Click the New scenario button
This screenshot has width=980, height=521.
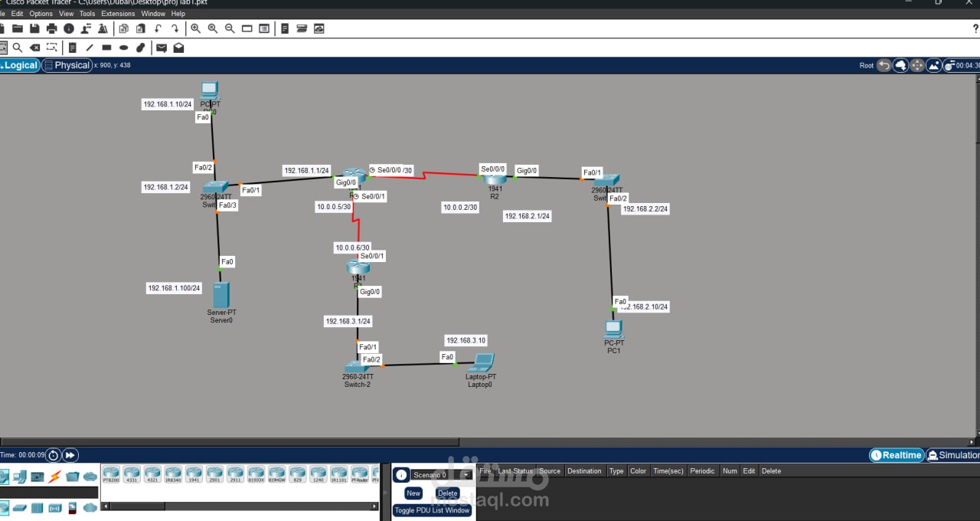(x=413, y=493)
